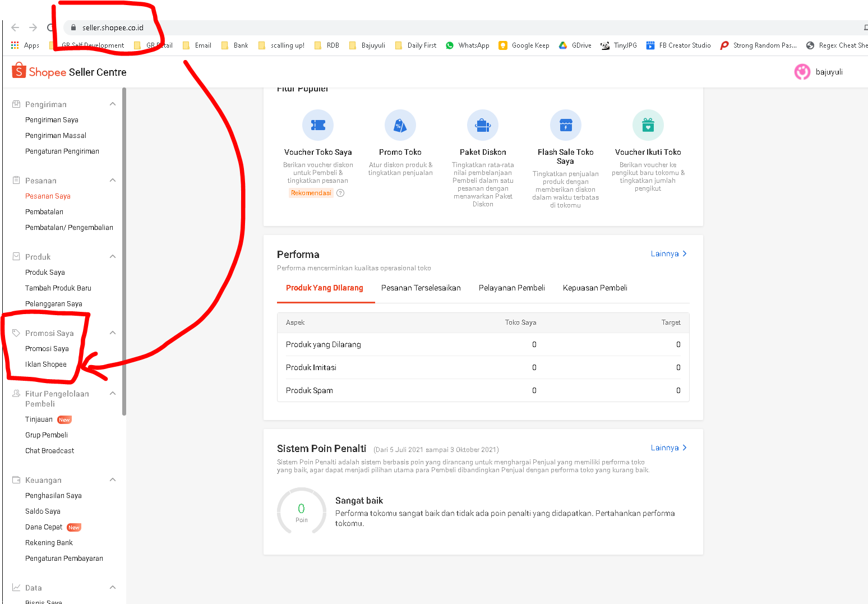Click the bajuyuli profile avatar
Image resolution: width=868 pixels, height=604 pixels.
click(x=802, y=72)
